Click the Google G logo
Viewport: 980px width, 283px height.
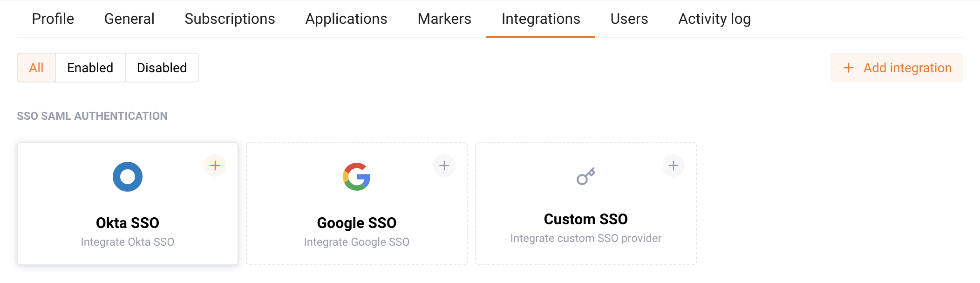click(x=356, y=177)
